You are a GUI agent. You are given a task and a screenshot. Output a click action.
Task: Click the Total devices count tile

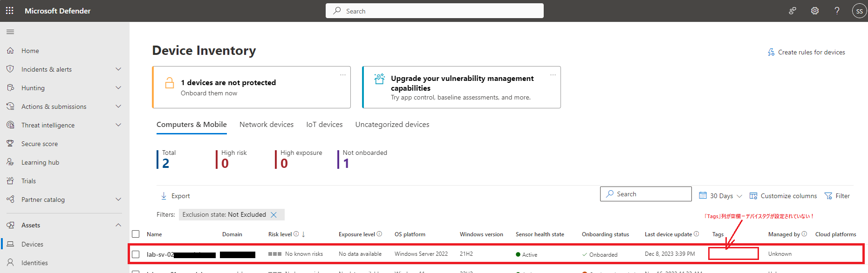[x=166, y=159]
